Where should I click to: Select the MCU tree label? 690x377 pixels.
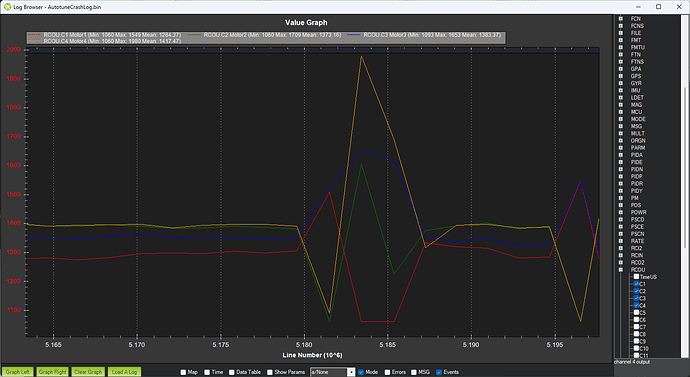(636, 112)
